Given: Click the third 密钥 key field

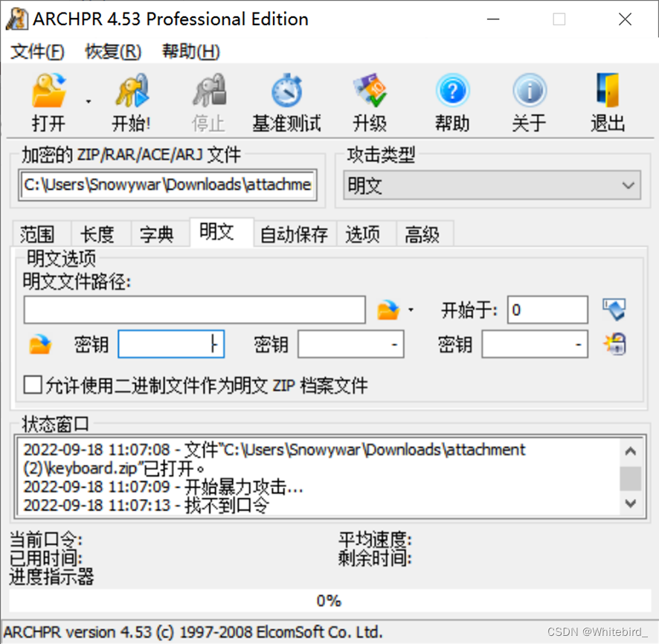Looking at the screenshot, I should tap(535, 344).
